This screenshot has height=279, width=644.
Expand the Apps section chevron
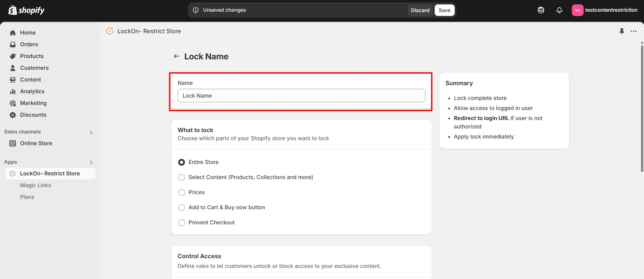tap(91, 163)
